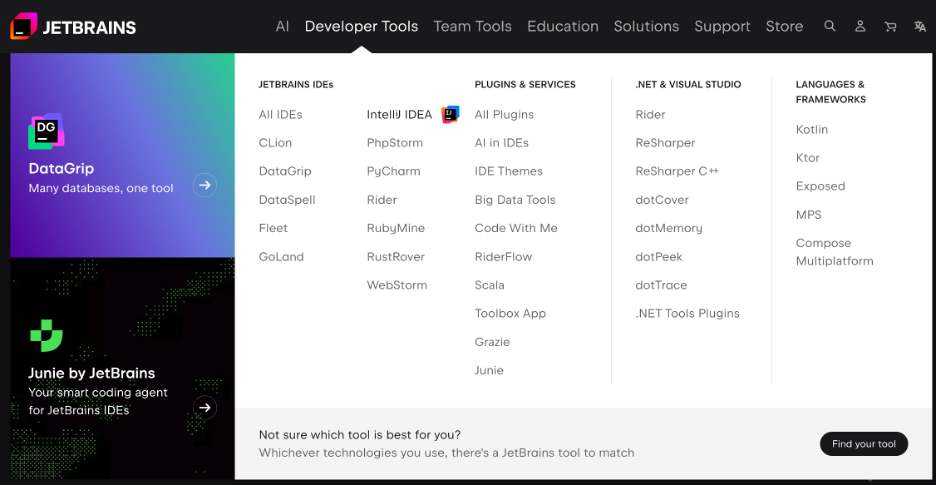Expand the Developer Tools menu

pos(361,27)
